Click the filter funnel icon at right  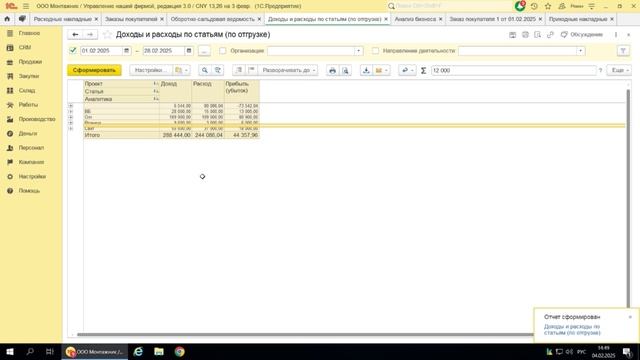pos(623,51)
